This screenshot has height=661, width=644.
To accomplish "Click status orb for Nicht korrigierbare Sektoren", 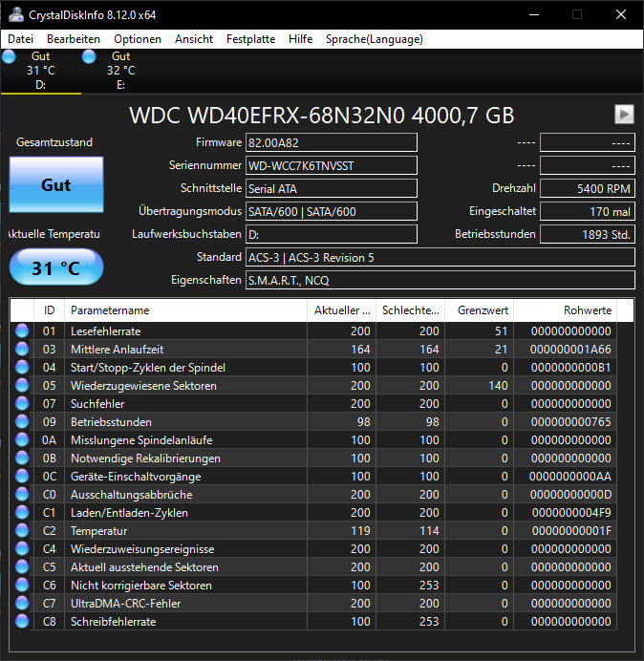I will pos(22,585).
